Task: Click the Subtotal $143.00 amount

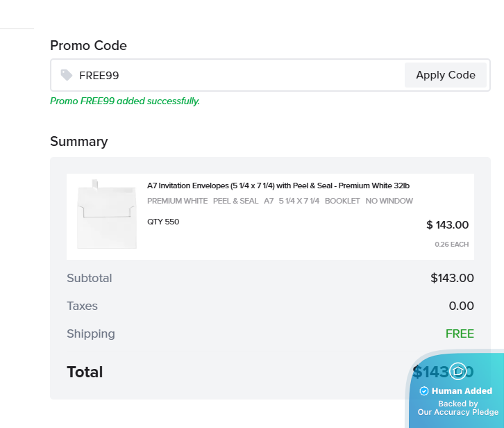Action: point(452,278)
